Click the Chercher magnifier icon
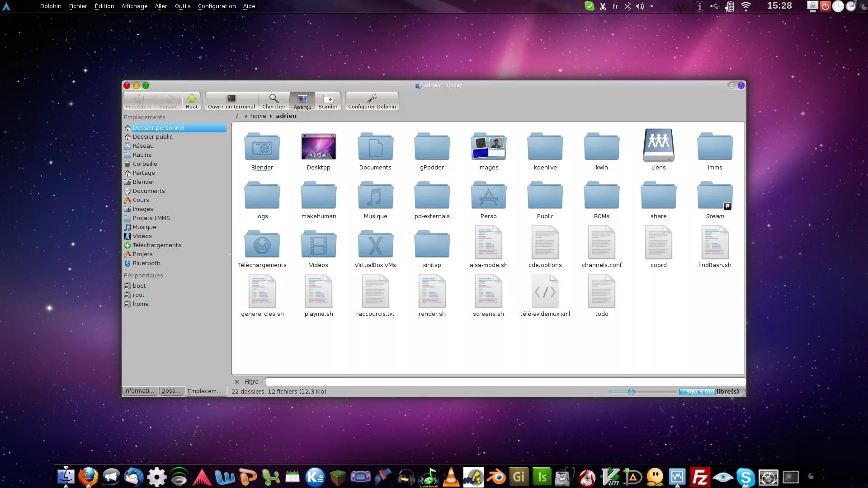868x488 pixels. (274, 99)
